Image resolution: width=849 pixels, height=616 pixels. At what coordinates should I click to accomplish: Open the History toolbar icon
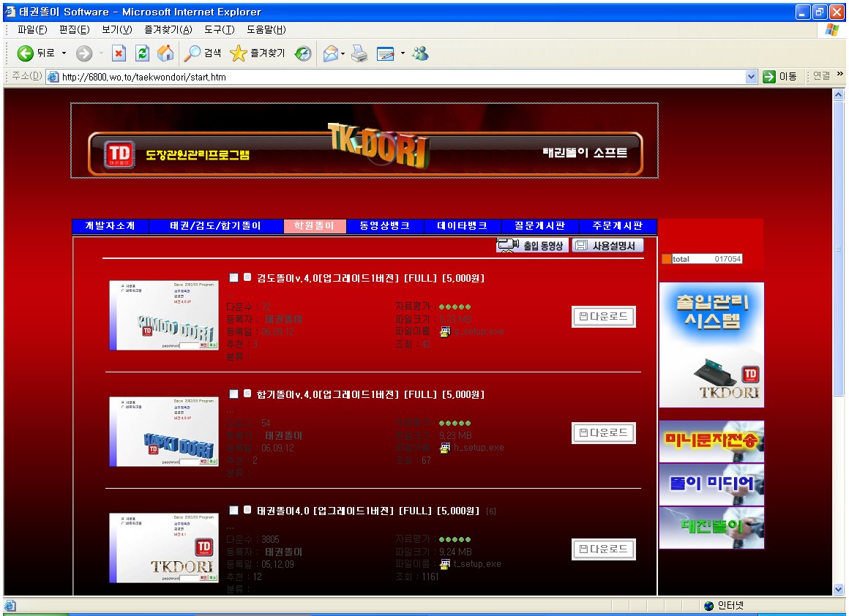(x=303, y=53)
